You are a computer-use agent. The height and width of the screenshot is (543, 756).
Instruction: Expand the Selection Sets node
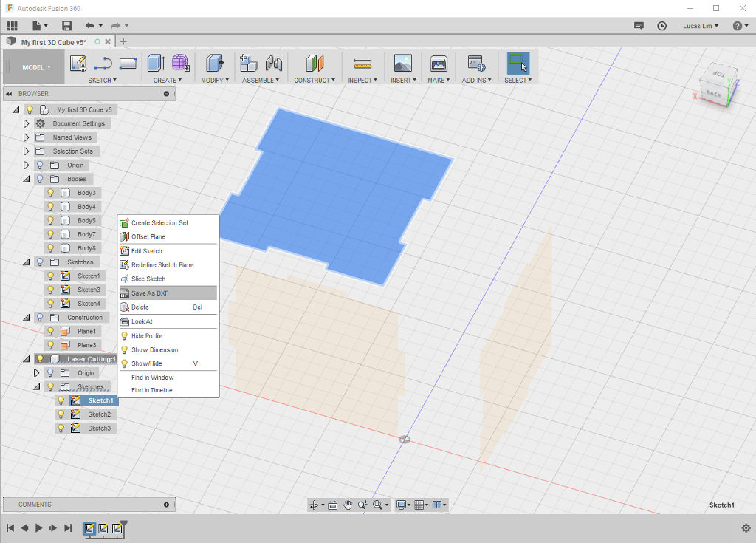point(26,151)
